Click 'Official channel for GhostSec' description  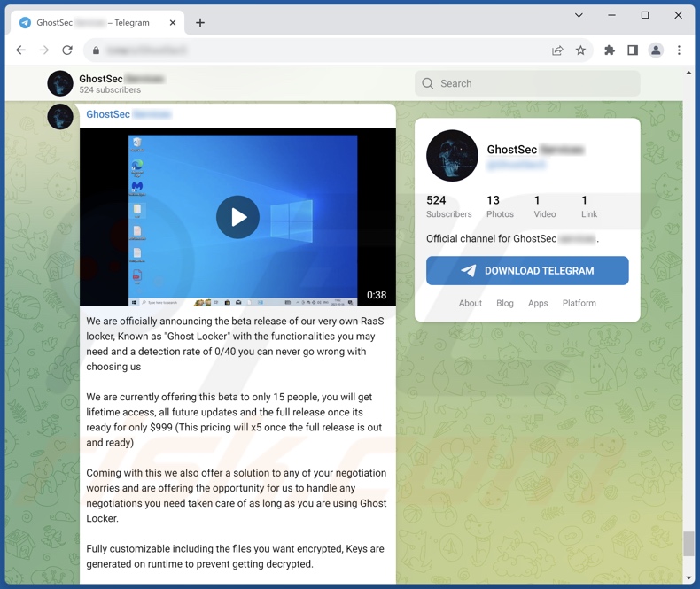click(x=491, y=239)
